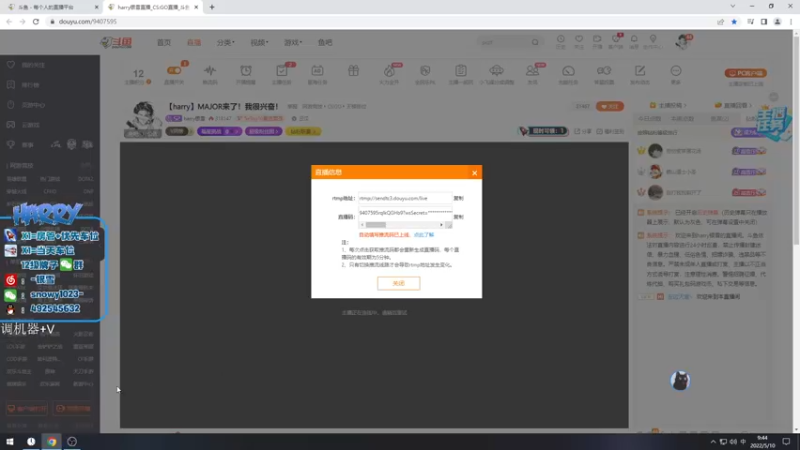Image resolution: width=800 pixels, height=450 pixels.
Task: Reload the page with the browser refresh button
Action: (36, 21)
